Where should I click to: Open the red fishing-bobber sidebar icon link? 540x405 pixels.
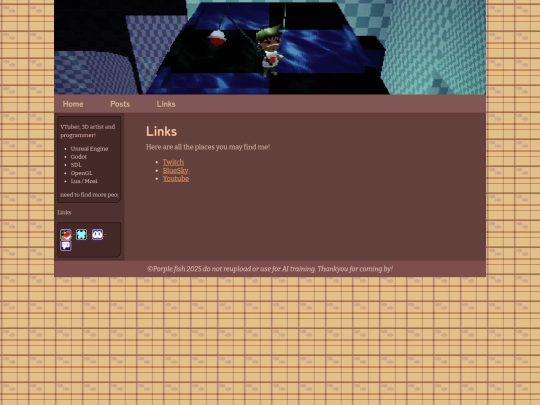pos(66,235)
